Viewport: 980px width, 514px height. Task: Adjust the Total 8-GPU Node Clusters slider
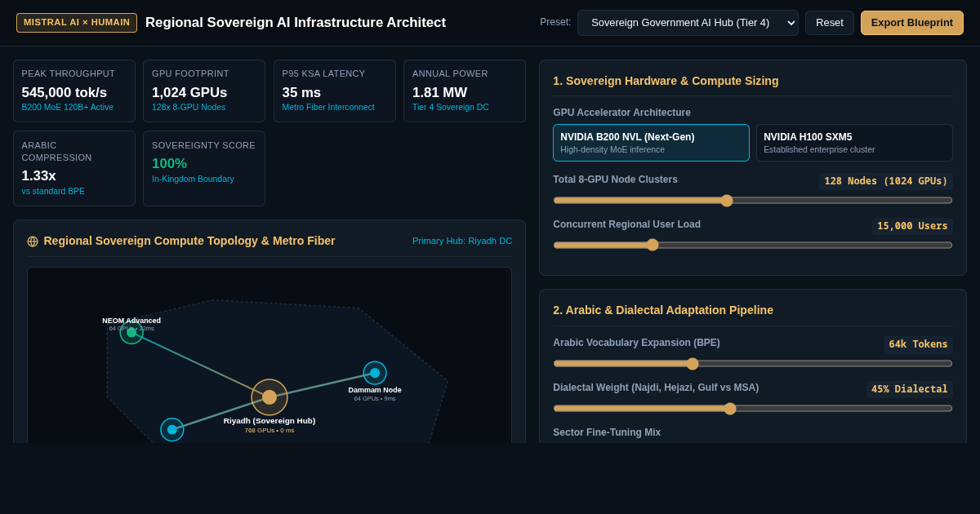[753, 201]
